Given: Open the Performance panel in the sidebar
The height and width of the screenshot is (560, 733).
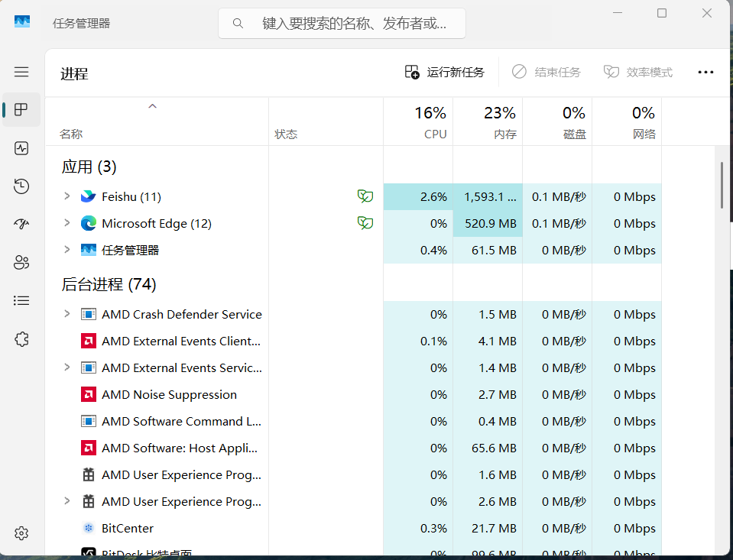Looking at the screenshot, I should pos(21,148).
